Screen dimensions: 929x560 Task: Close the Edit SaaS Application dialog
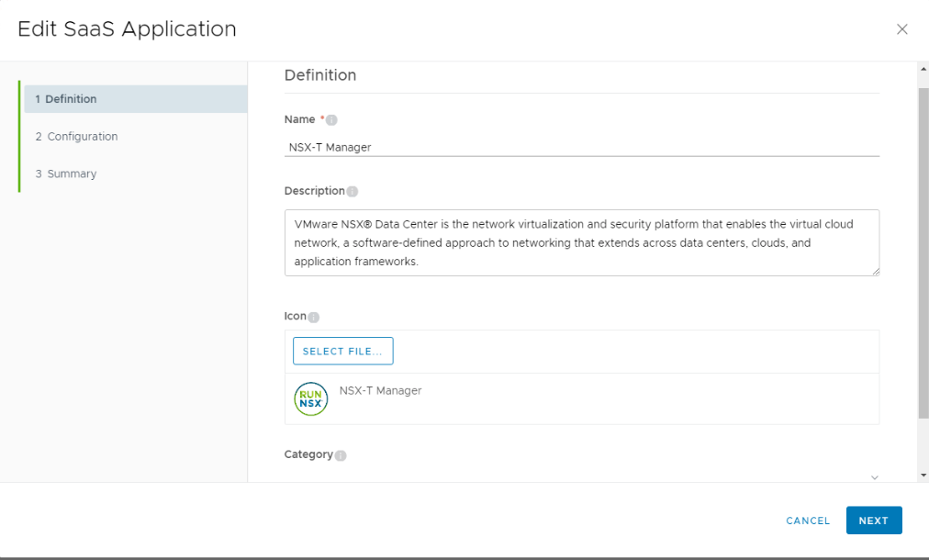901,29
